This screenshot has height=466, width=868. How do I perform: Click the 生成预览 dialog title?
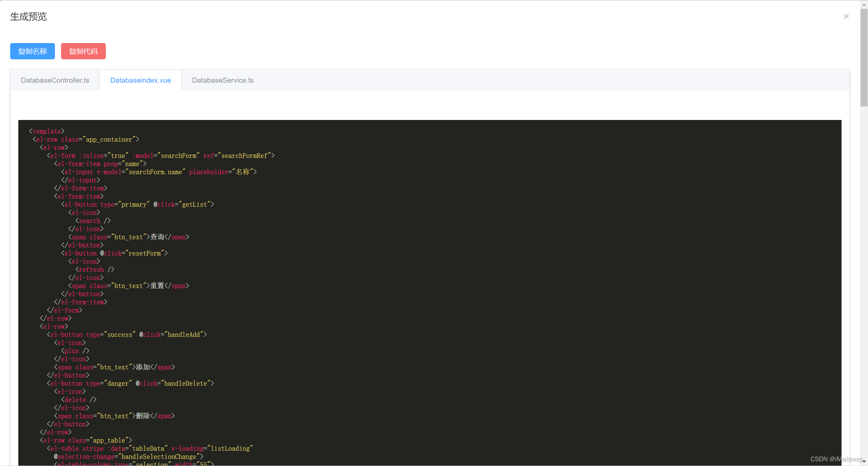click(28, 17)
